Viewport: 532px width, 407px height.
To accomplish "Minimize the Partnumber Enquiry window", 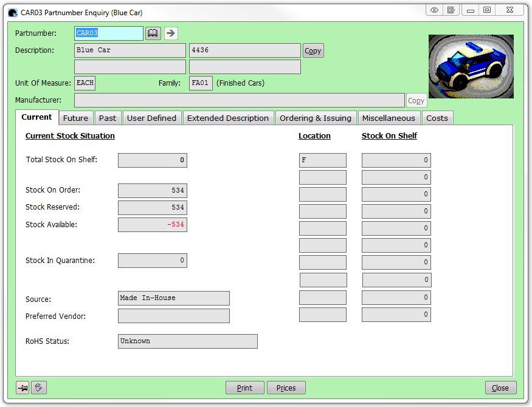I will (470, 10).
